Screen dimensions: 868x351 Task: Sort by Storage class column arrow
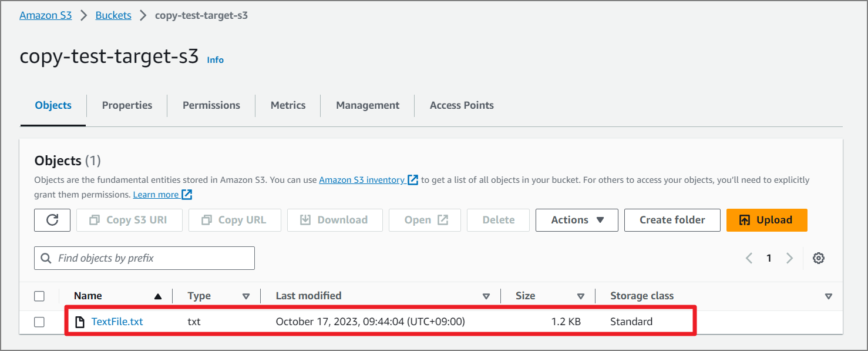pos(829,296)
